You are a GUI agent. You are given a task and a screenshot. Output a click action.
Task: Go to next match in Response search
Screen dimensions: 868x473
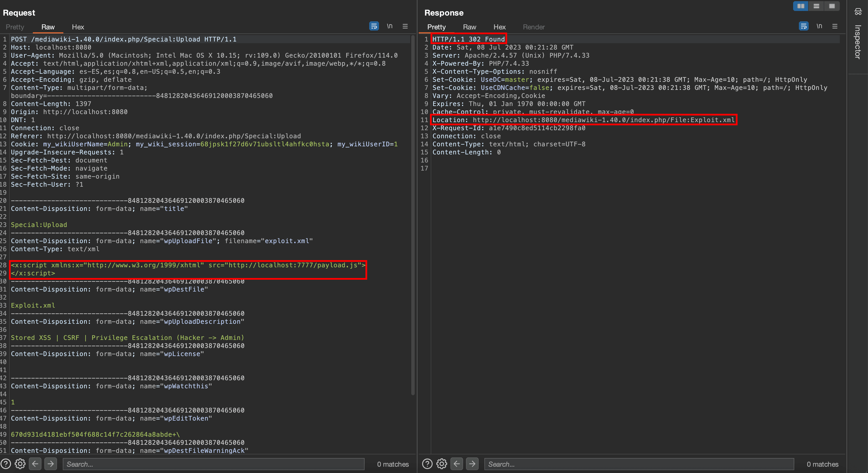[472, 464]
